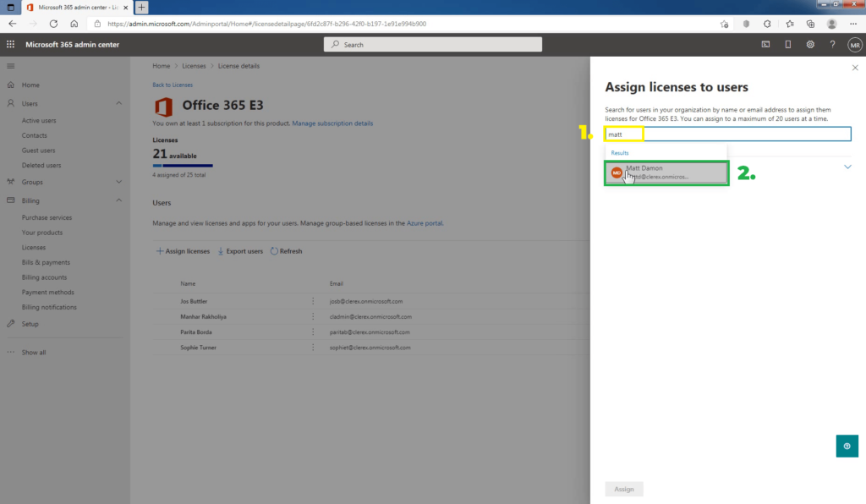Close the Assign licenses panel
Image resolution: width=866 pixels, height=504 pixels.
(x=855, y=68)
